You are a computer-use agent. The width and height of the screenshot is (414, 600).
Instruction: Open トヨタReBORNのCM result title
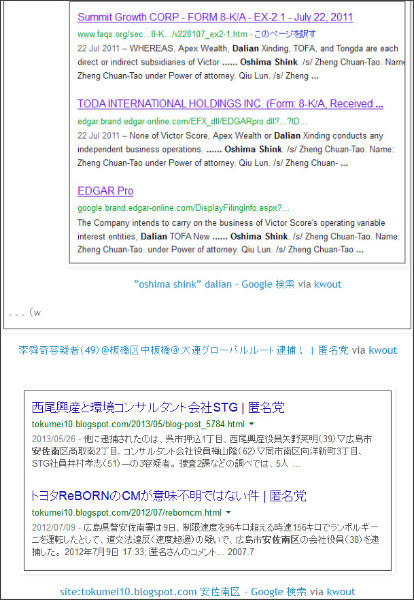click(x=169, y=496)
